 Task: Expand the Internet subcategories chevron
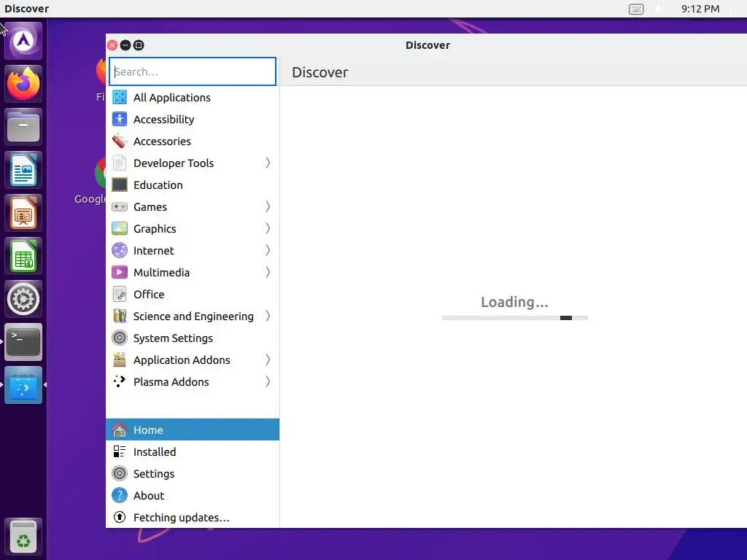point(268,251)
